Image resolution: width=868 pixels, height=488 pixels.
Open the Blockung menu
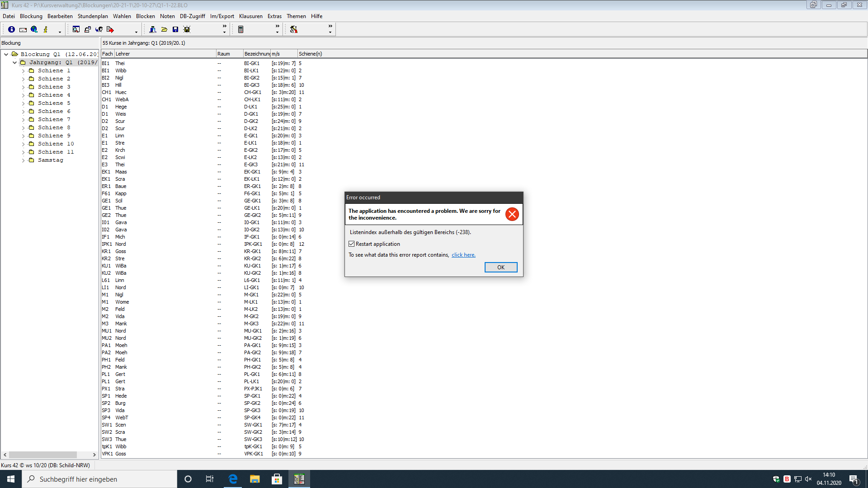pos(31,16)
